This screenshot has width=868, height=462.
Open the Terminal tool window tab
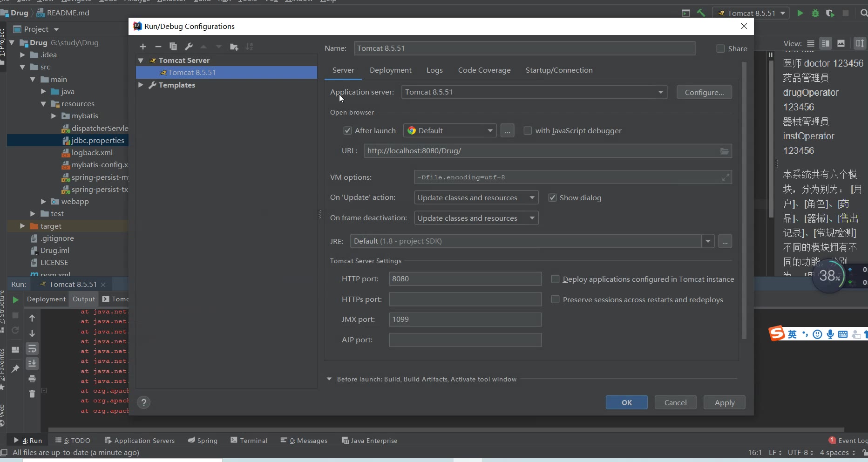pyautogui.click(x=249, y=441)
